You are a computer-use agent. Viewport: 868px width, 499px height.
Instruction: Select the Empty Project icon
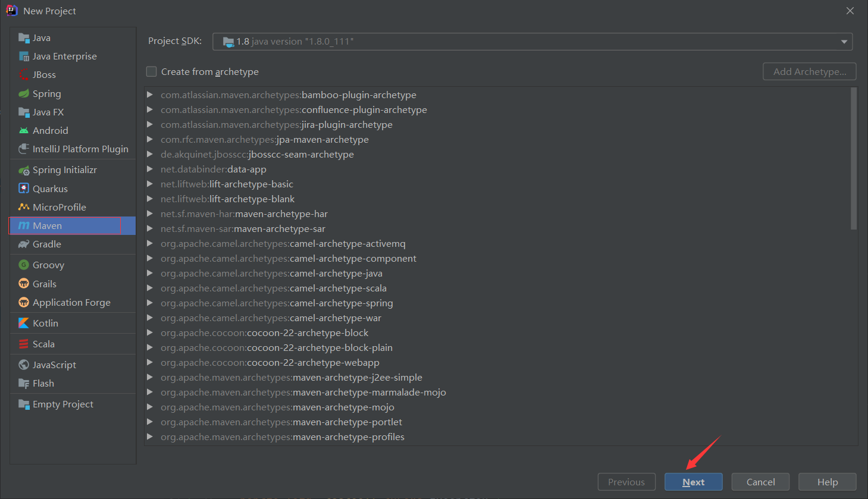click(24, 404)
